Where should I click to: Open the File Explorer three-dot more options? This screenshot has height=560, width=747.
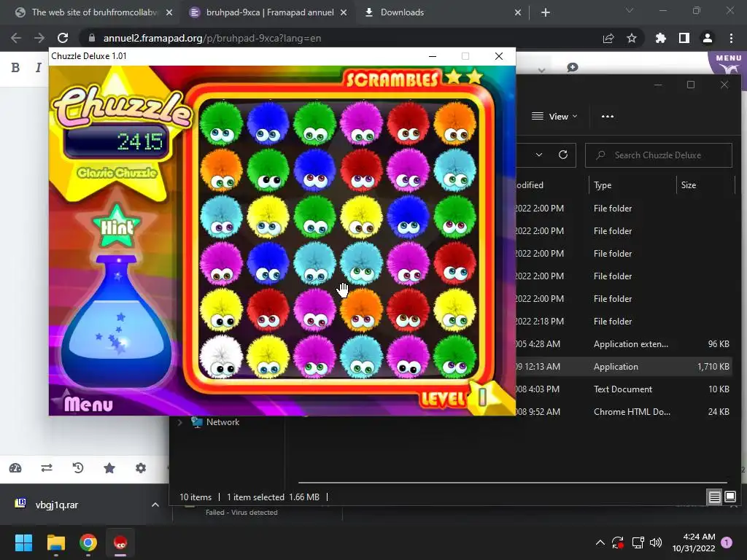[608, 116]
